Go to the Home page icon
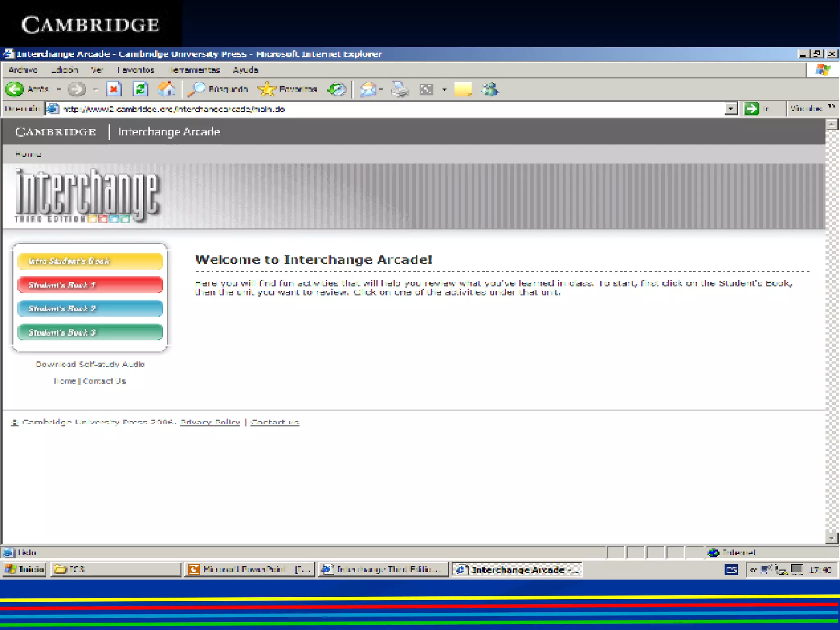 pyautogui.click(x=167, y=89)
